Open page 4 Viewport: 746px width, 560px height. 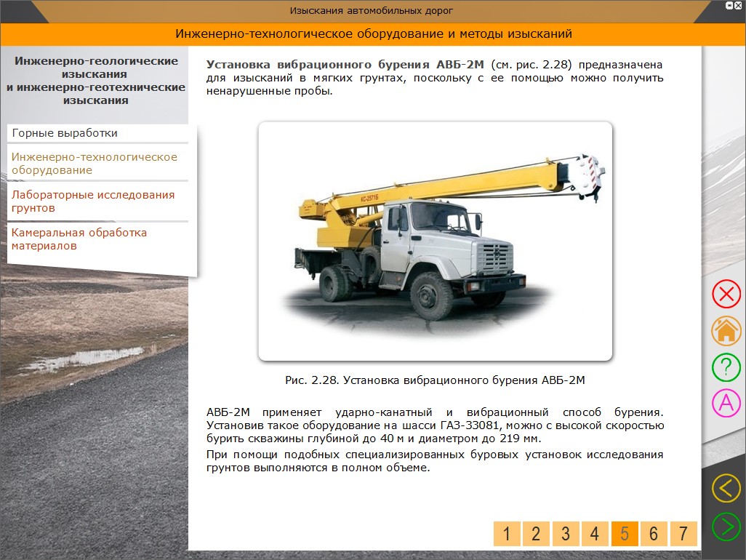tap(595, 534)
